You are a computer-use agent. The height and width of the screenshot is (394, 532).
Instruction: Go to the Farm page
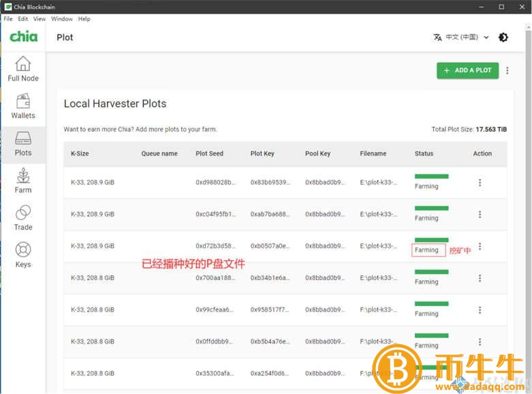[23, 181]
